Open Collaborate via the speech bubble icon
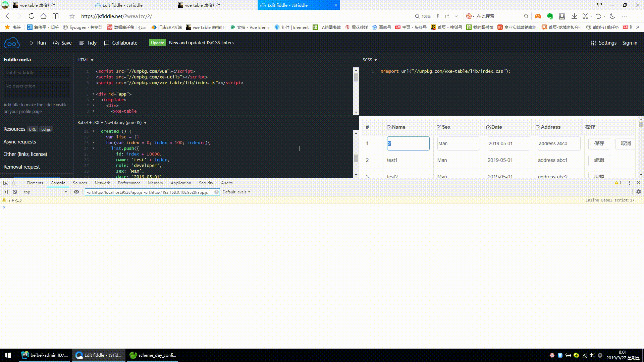This screenshot has width=644, height=362. point(107,43)
